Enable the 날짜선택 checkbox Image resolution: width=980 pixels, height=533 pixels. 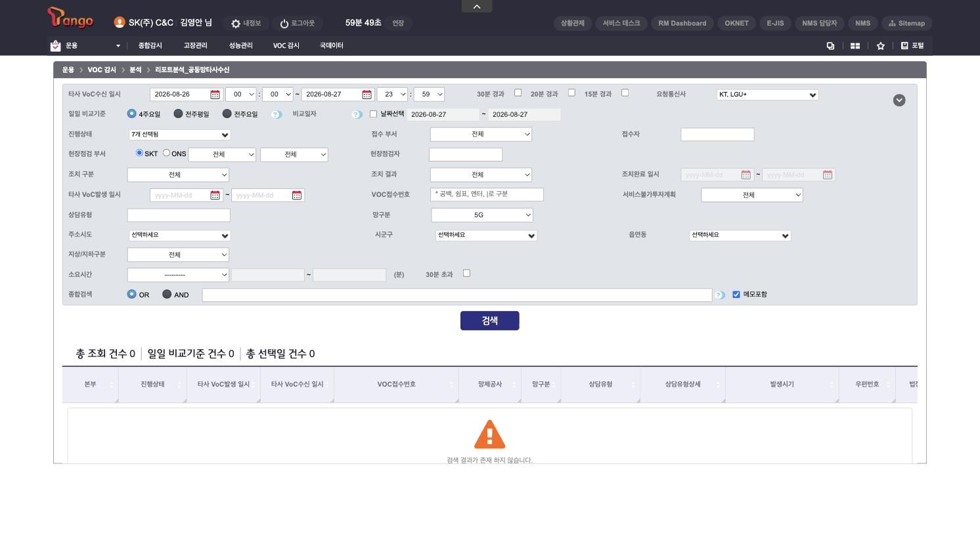374,114
